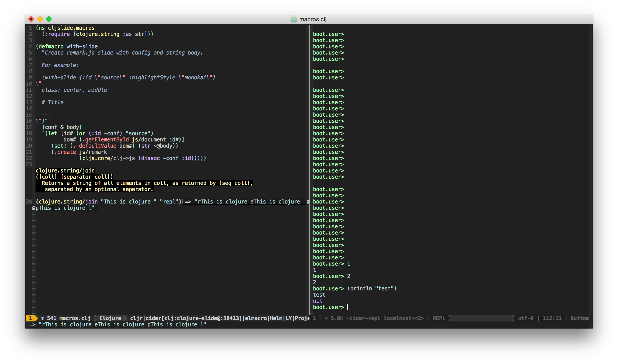Click .create on line 21
Screen dimensions: 618x364
pyautogui.click(x=65, y=152)
